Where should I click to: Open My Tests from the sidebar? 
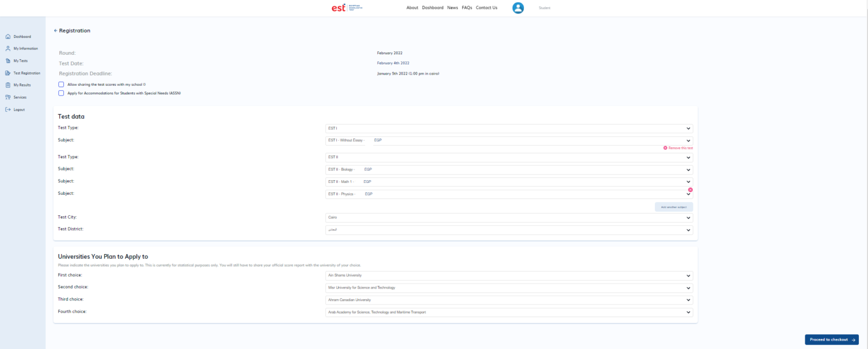[20, 60]
